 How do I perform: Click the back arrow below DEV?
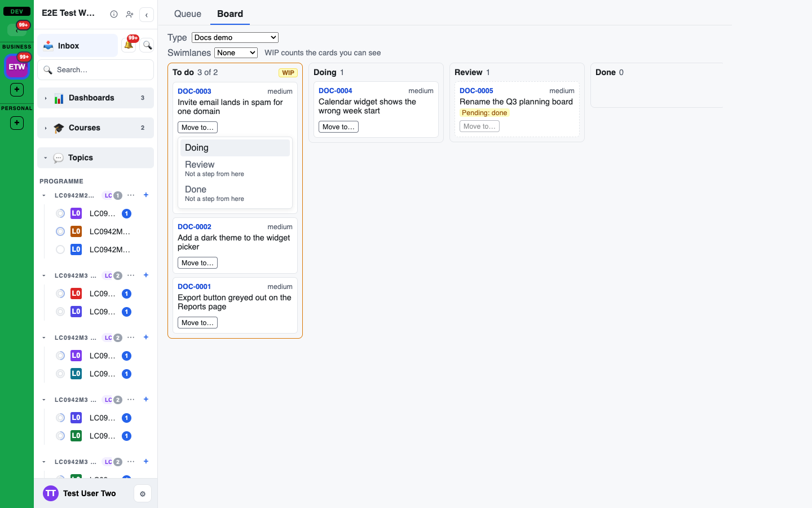(17, 29)
